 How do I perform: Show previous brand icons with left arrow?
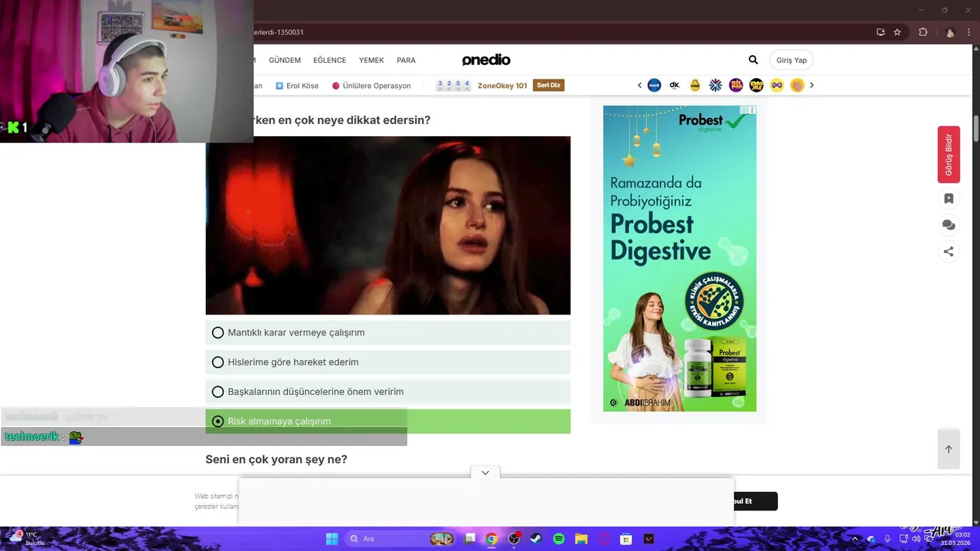[639, 85]
